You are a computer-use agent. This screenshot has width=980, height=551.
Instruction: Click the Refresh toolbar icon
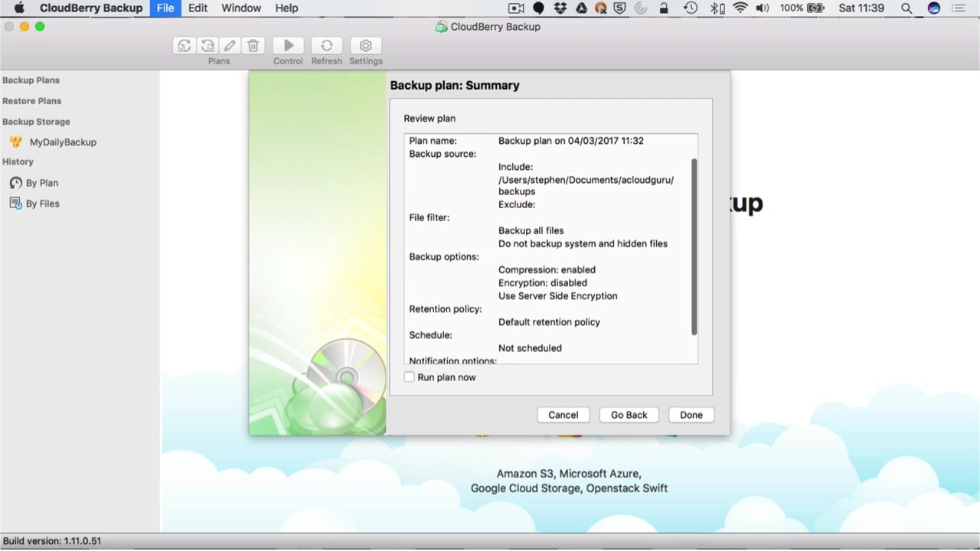(x=327, y=46)
